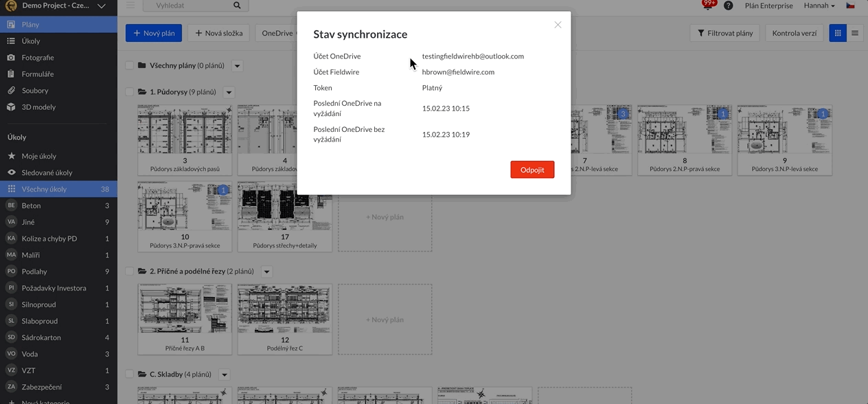Click the VA badge for Jiné category
The width and height of the screenshot is (868, 404).
pyautogui.click(x=11, y=222)
